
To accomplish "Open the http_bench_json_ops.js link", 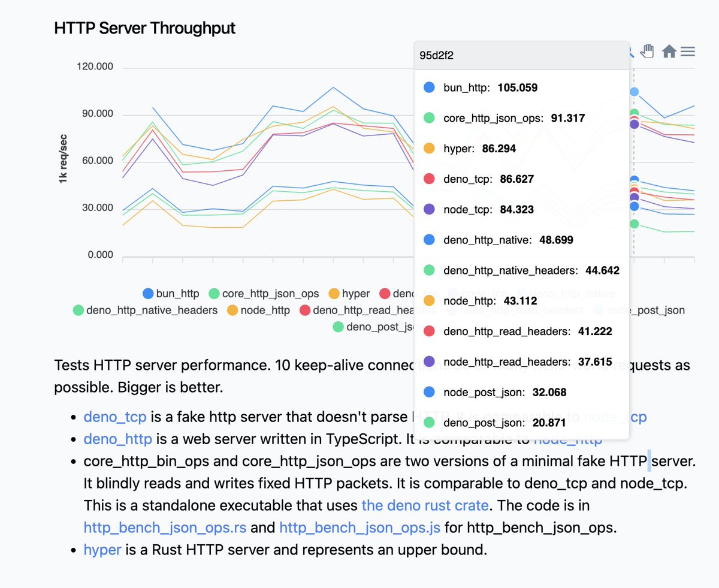I will pos(360,528).
